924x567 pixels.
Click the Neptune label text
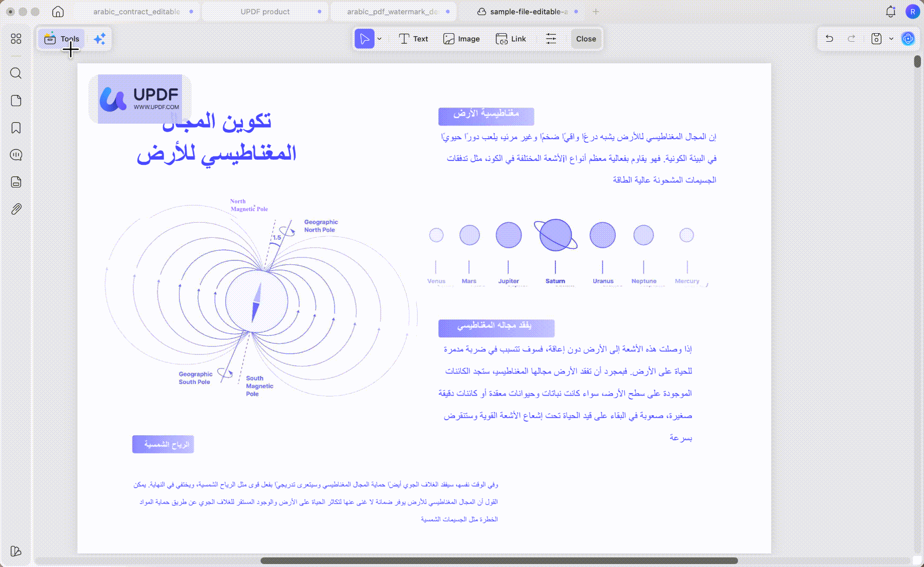click(x=644, y=281)
